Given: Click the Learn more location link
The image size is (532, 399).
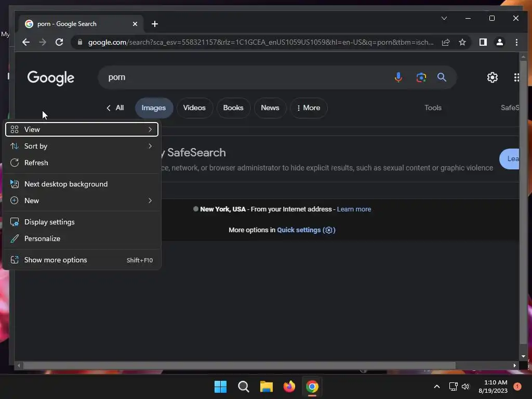Looking at the screenshot, I should click(x=354, y=209).
